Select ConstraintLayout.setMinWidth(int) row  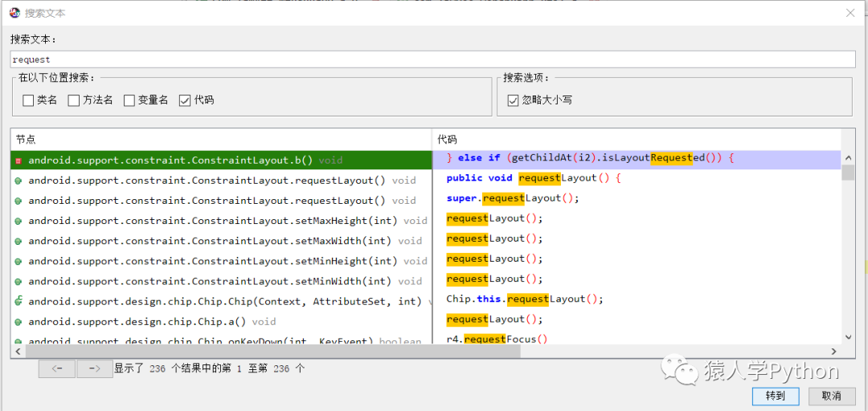(222, 282)
